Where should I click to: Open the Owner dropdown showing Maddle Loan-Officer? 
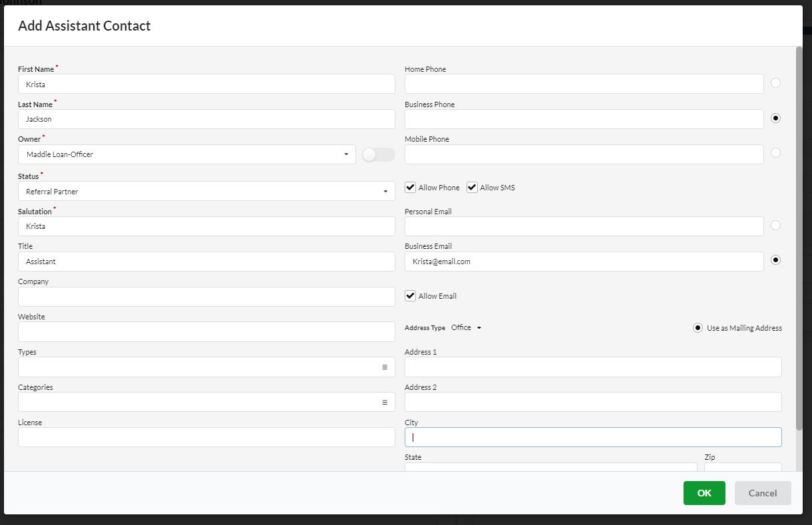[347, 154]
